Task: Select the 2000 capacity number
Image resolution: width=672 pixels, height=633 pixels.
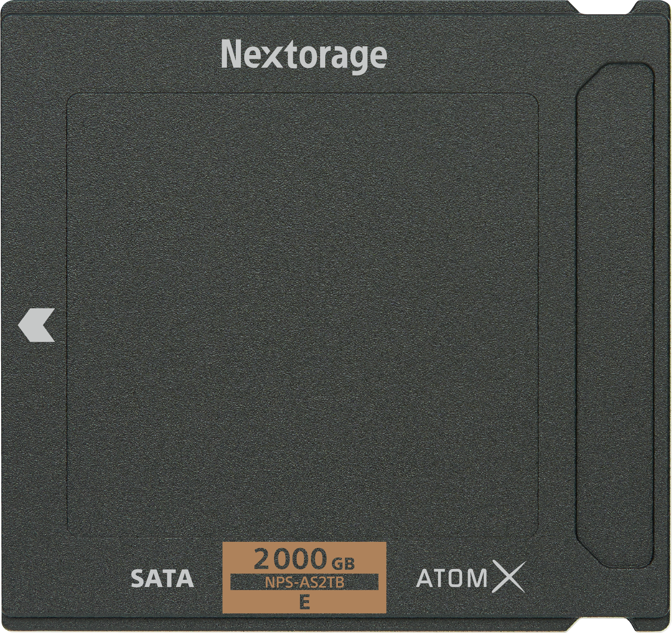Action: [x=290, y=559]
